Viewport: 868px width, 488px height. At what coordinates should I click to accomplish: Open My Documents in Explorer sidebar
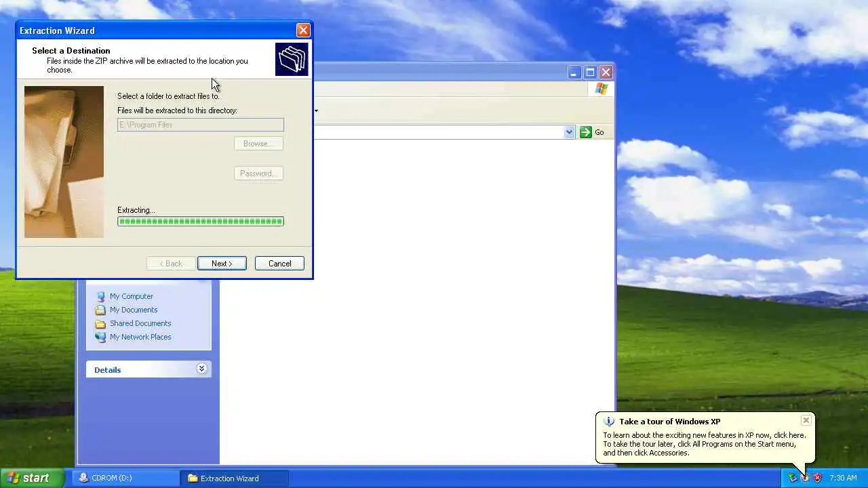click(x=134, y=310)
